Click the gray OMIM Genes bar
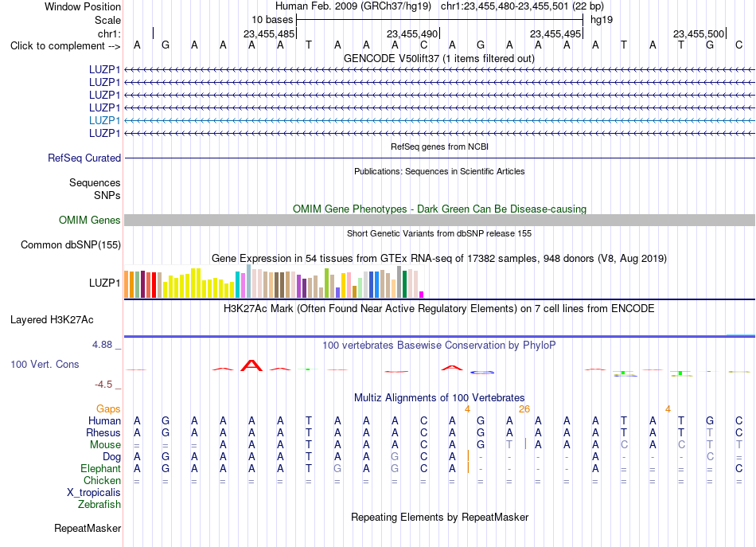Viewport: 756px width, 547px height. tap(439, 220)
